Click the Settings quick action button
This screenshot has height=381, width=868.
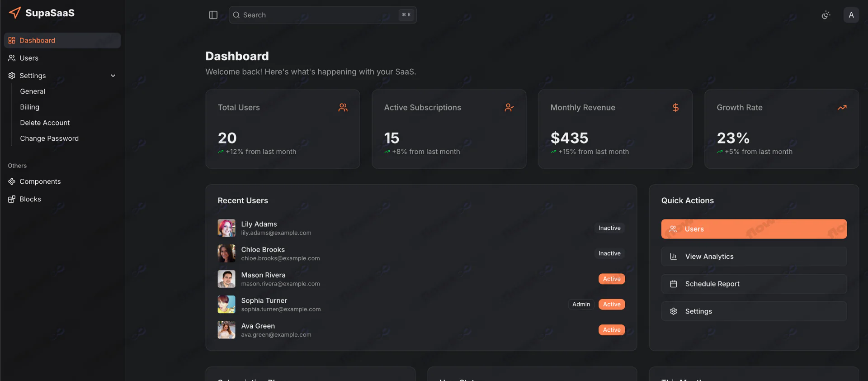(x=754, y=311)
